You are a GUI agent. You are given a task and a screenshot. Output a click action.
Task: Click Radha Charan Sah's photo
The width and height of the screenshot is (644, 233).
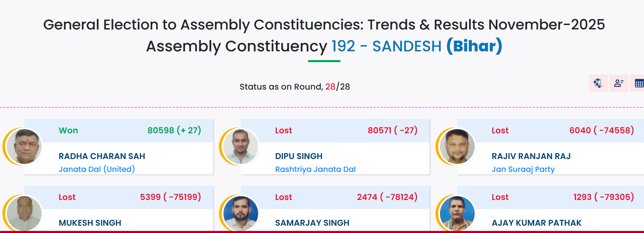tap(25, 147)
